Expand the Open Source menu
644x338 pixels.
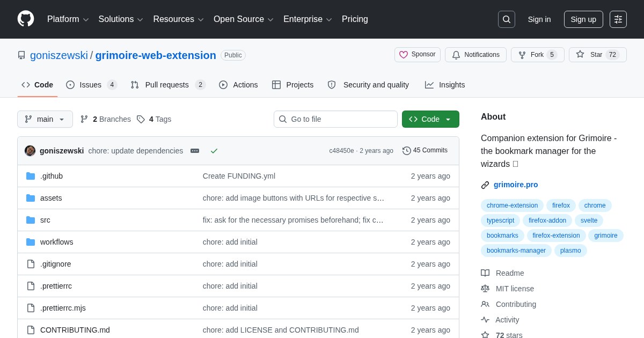244,19
